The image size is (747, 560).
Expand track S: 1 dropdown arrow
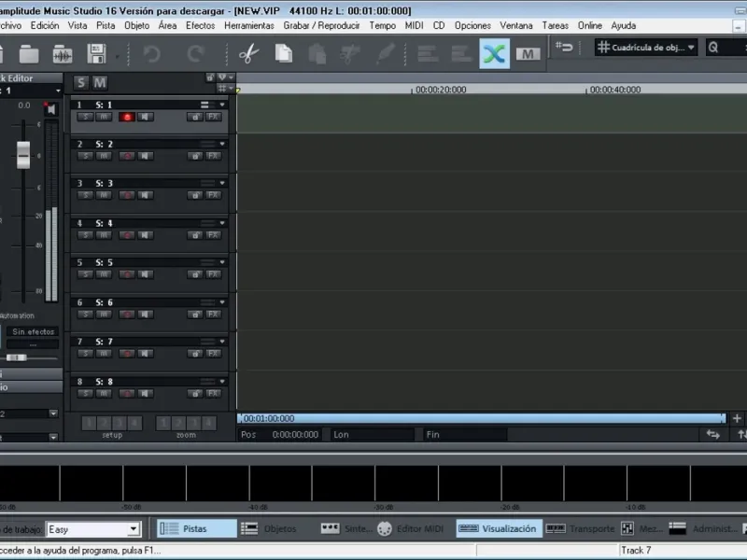coord(222,105)
